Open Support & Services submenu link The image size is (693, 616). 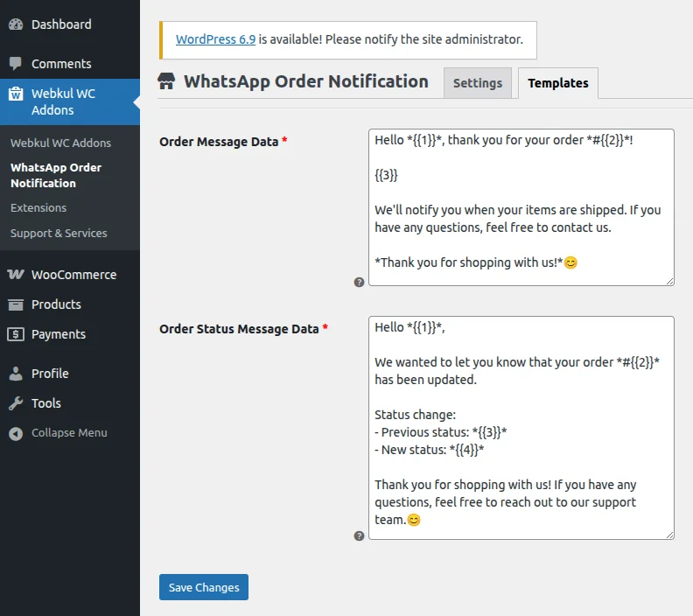pos(59,233)
